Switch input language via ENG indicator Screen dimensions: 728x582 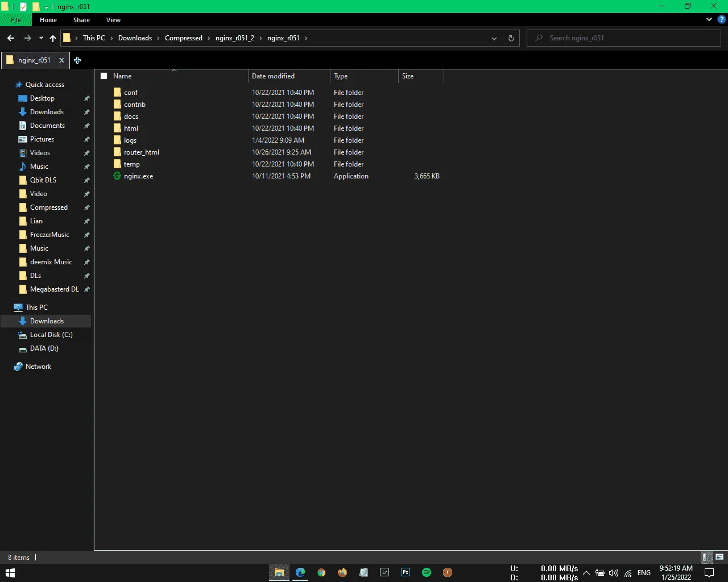(644, 573)
